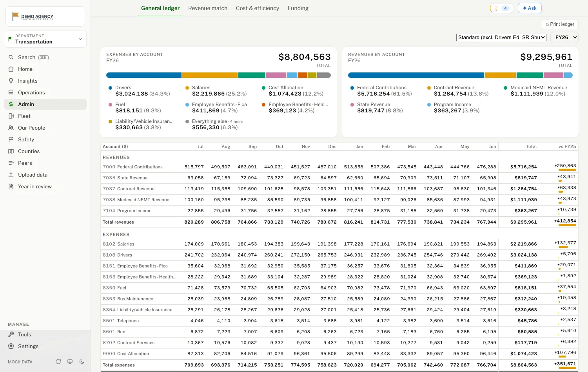Switch to Funding tab
Image resolution: width=588 pixels, height=372 pixels.
click(298, 8)
